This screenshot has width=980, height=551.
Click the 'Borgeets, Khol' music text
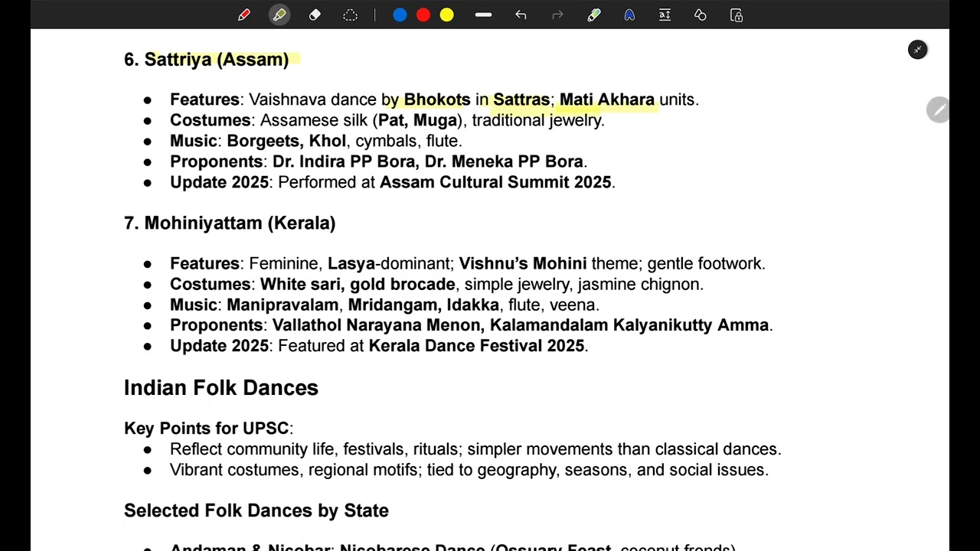pyautogui.click(x=286, y=142)
